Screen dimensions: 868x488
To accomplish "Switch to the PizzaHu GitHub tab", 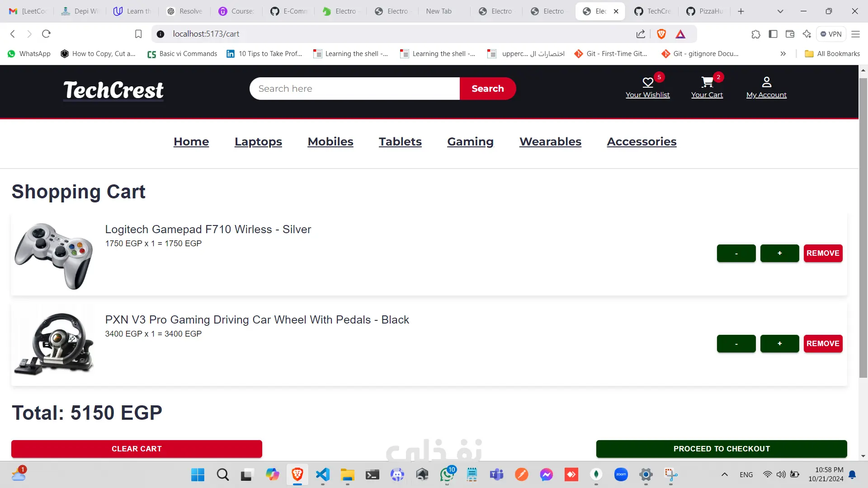I will [x=705, y=11].
